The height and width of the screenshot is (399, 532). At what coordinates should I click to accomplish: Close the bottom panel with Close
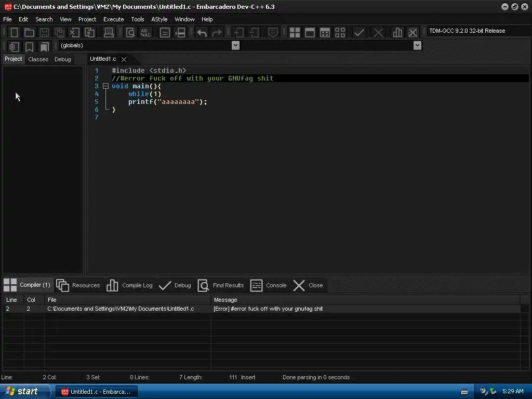[308, 285]
